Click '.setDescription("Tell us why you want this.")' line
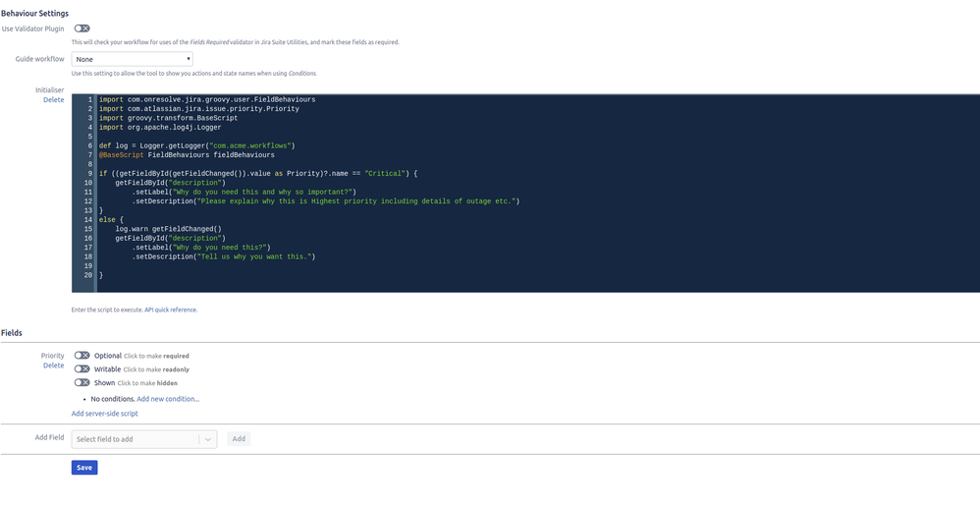The width and height of the screenshot is (980, 509). 224,256
